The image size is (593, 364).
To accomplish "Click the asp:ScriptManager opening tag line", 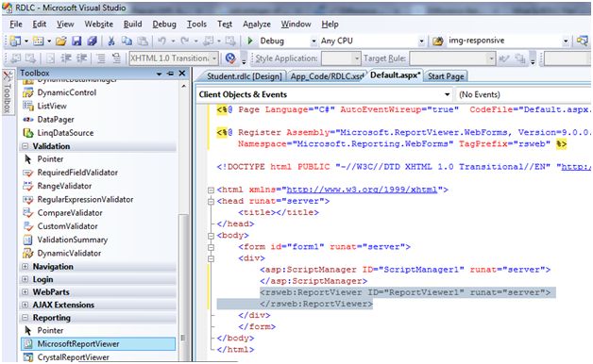I will click(405, 270).
